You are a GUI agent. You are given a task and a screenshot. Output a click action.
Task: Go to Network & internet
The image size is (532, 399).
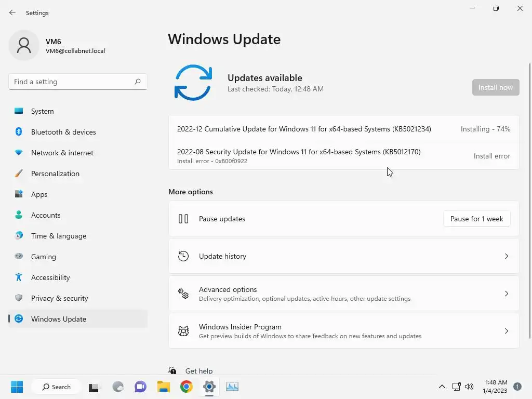click(78, 153)
